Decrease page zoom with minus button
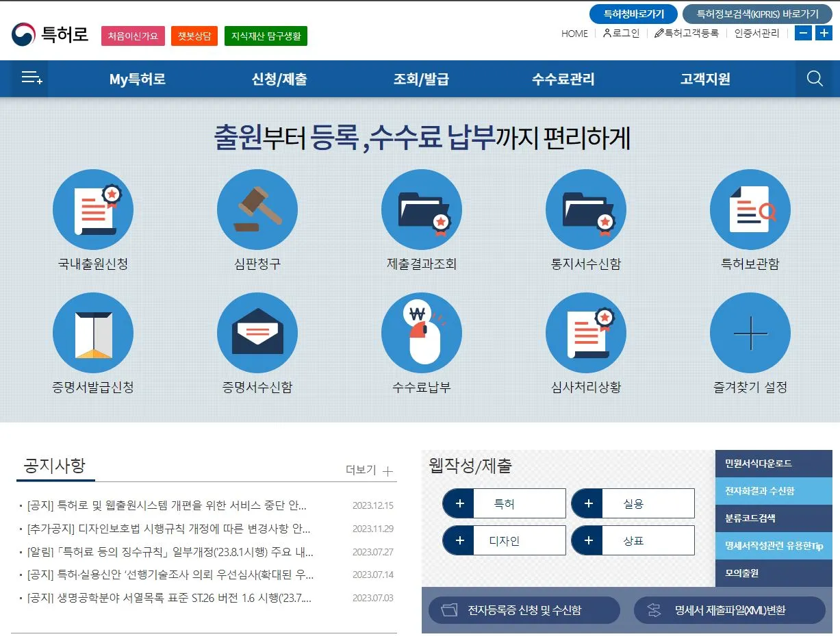840x641 pixels. pyautogui.click(x=804, y=33)
